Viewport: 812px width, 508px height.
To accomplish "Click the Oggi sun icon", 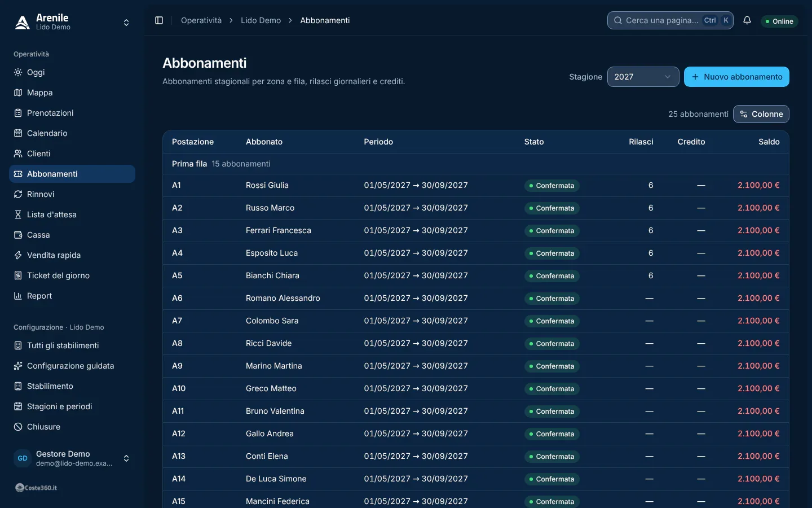I will (18, 72).
